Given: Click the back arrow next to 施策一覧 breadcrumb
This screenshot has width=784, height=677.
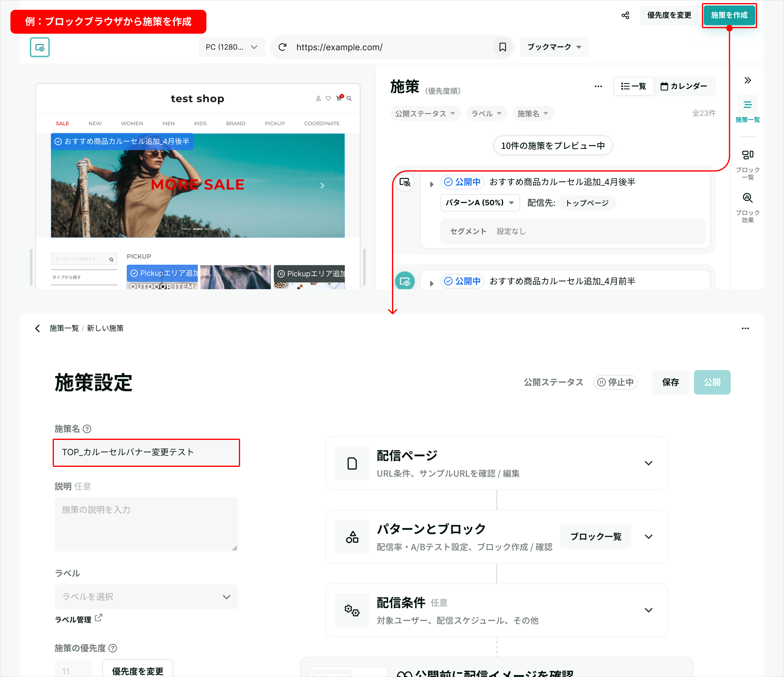Looking at the screenshot, I should coord(37,328).
